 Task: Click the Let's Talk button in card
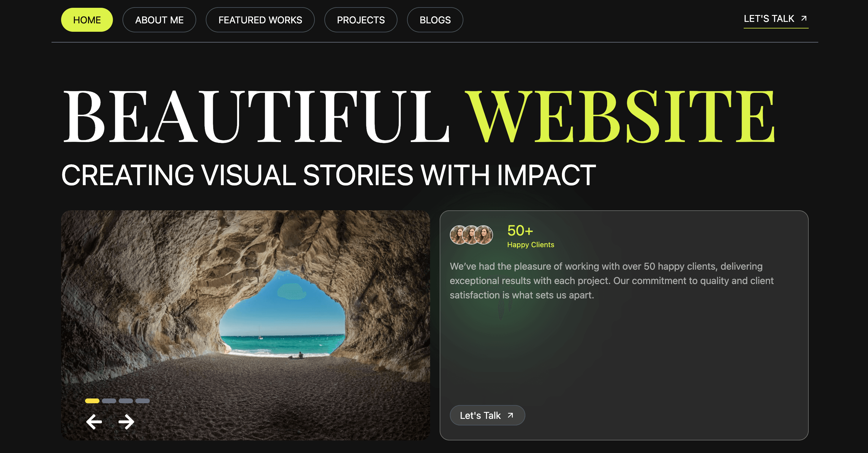pos(487,415)
